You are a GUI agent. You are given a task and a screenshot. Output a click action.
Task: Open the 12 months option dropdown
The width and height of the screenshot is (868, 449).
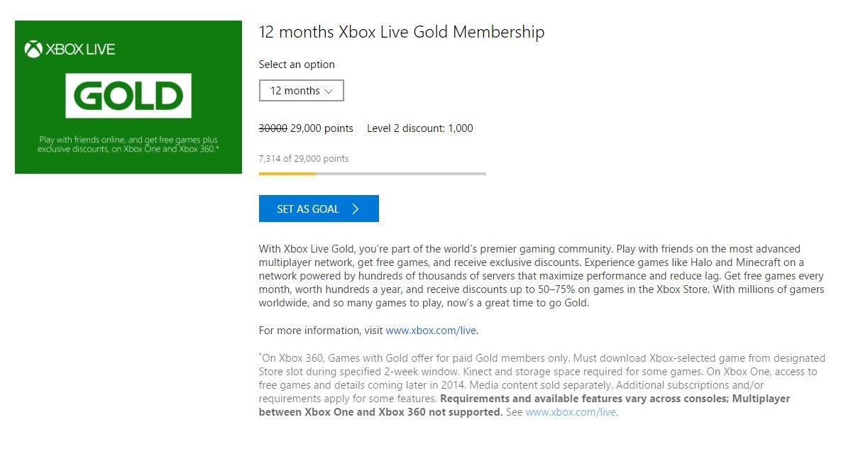tap(301, 91)
